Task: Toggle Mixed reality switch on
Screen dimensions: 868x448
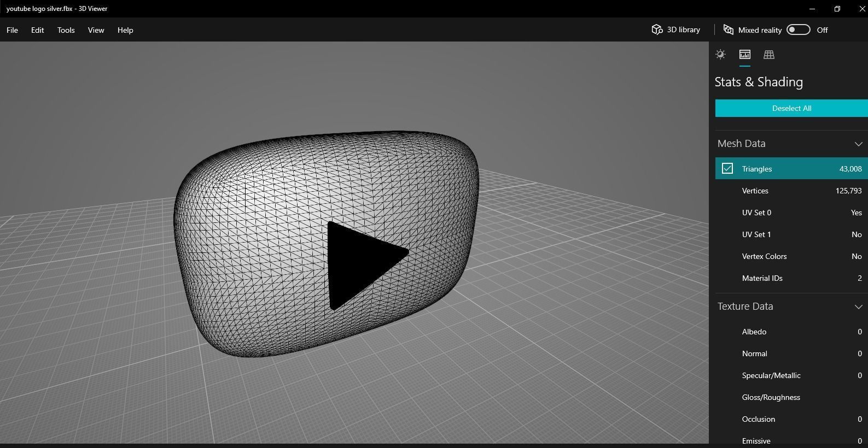Action: coord(798,30)
